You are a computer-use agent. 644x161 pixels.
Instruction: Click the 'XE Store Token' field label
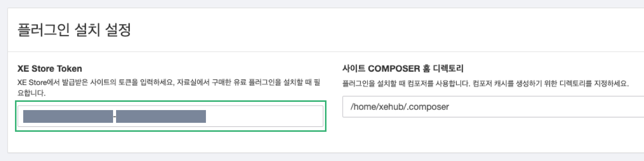[x=49, y=69]
